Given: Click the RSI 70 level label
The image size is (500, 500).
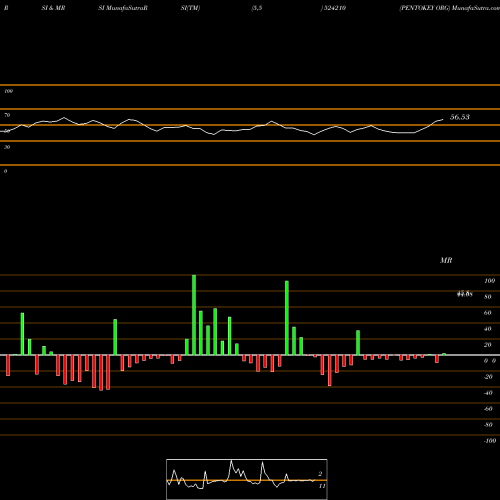Looking at the screenshot, I should coord(7,115).
